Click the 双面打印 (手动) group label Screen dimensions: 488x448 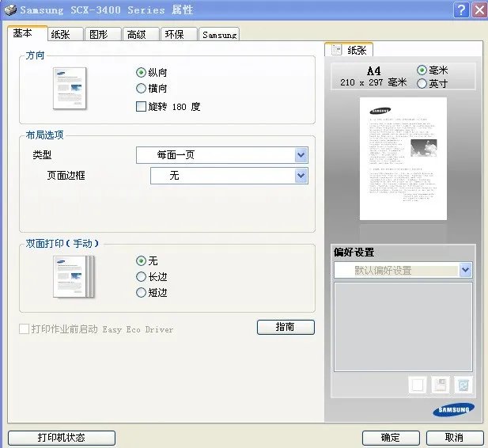[x=62, y=243]
